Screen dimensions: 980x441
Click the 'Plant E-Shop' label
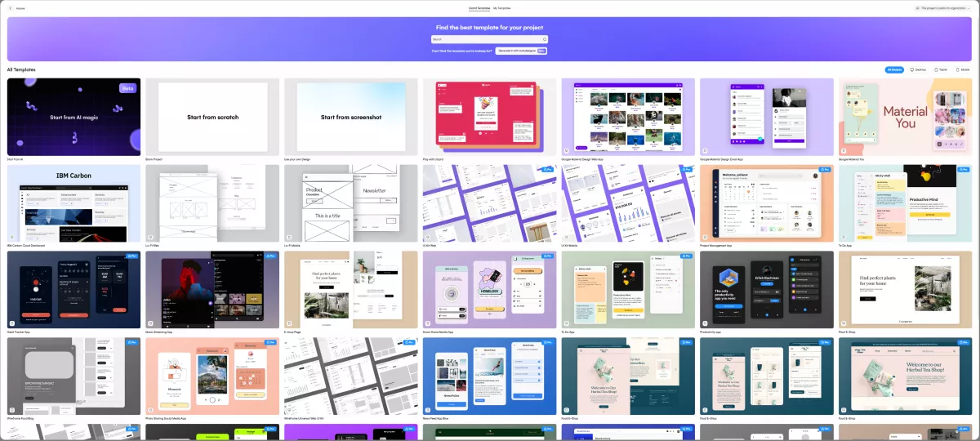tap(848, 332)
